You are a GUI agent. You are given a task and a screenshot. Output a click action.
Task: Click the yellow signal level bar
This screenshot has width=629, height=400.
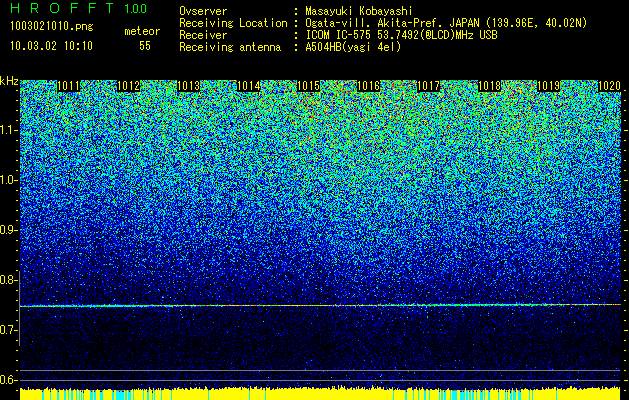pos(321,394)
